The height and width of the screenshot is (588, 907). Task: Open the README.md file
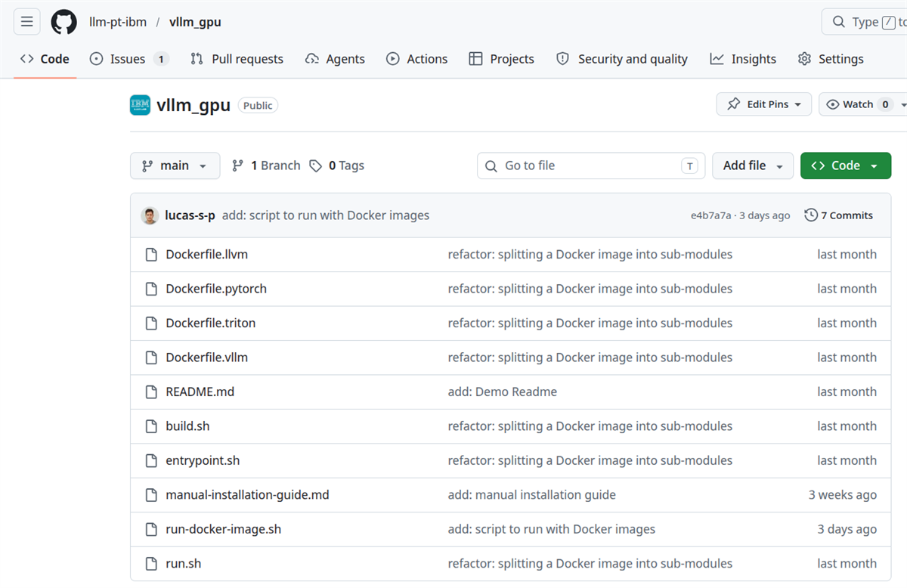[200, 392]
